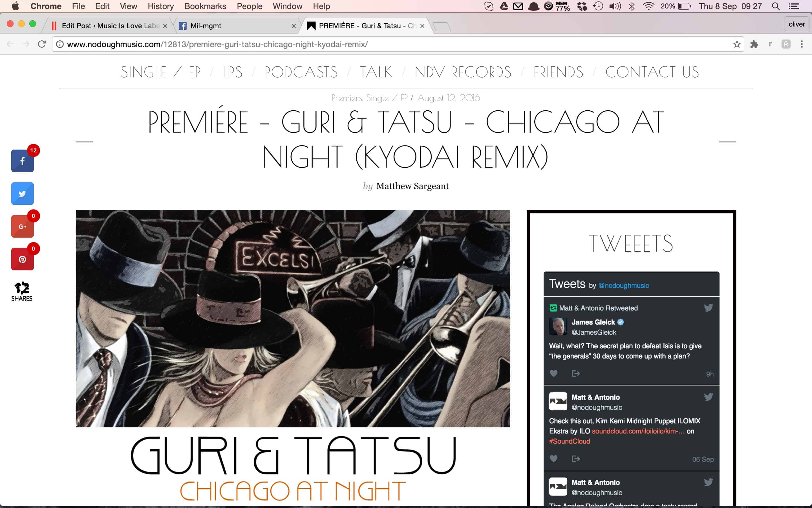Open Twitter bird icon on James Gleick tweet
The width and height of the screenshot is (812, 508).
point(708,308)
